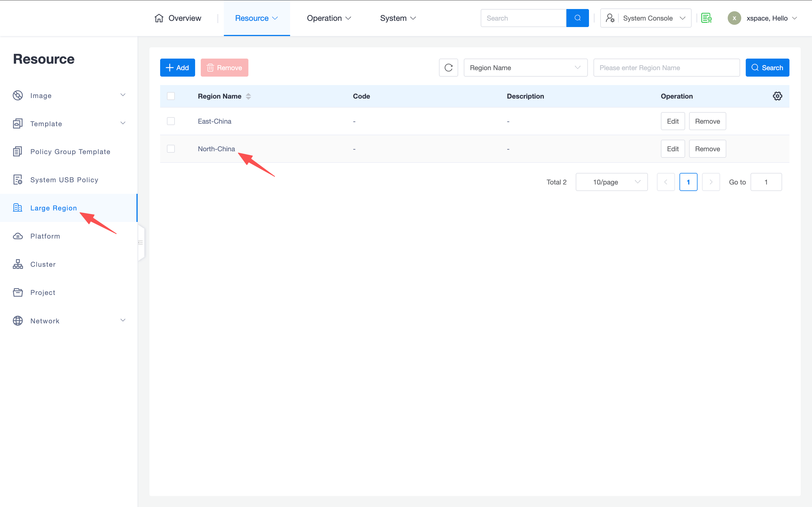Sort by Region Name column arrows
The height and width of the screenshot is (507, 812).
248,96
